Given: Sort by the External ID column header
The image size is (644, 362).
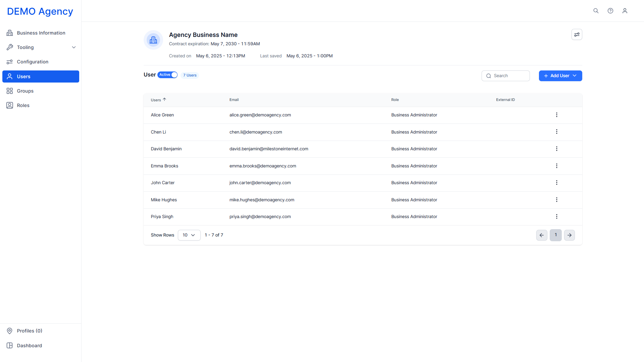Looking at the screenshot, I should [x=505, y=100].
